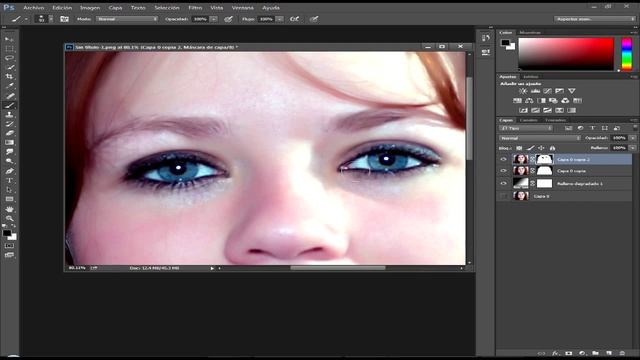640x360 pixels.
Task: Show the Capa 0 layer
Action: (x=503, y=196)
